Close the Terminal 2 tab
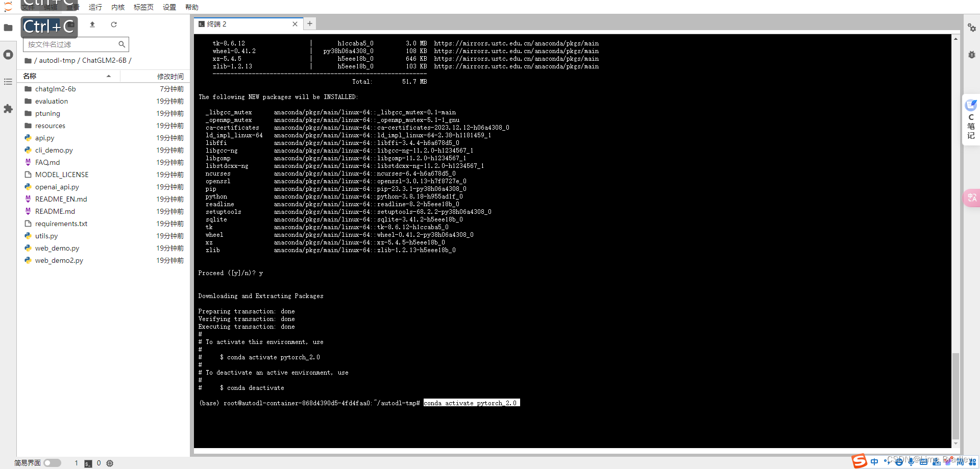 coord(295,24)
